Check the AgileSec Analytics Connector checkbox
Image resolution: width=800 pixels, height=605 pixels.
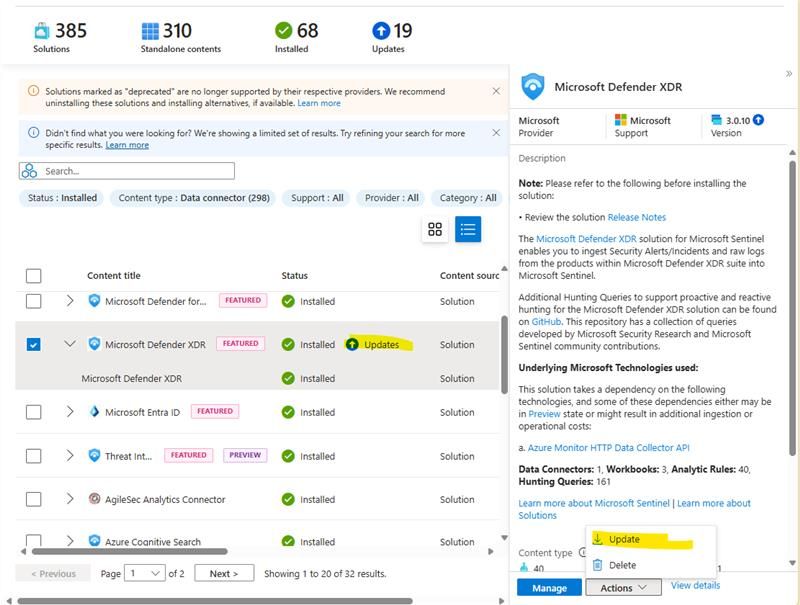click(x=34, y=499)
